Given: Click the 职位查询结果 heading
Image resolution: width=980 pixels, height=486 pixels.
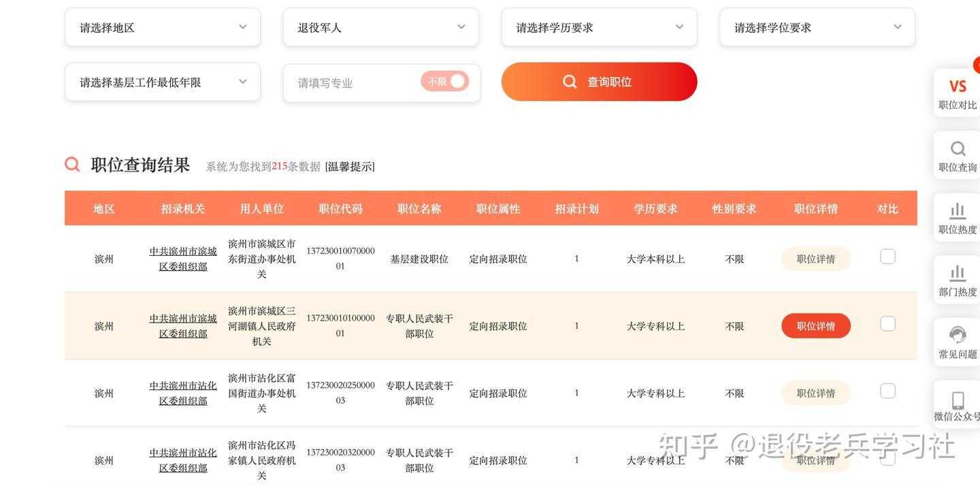Looking at the screenshot, I should (x=140, y=165).
